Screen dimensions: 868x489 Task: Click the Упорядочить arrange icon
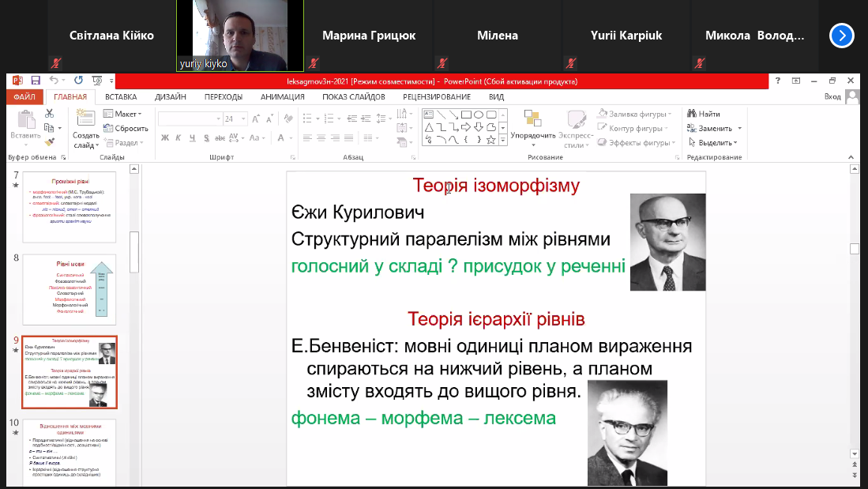[532, 118]
